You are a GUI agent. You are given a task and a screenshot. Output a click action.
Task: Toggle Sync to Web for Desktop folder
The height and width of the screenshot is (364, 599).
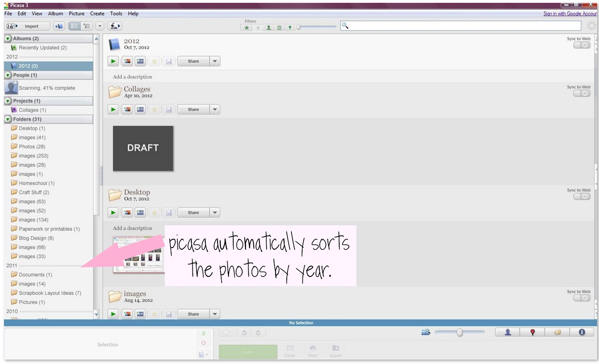coord(582,197)
